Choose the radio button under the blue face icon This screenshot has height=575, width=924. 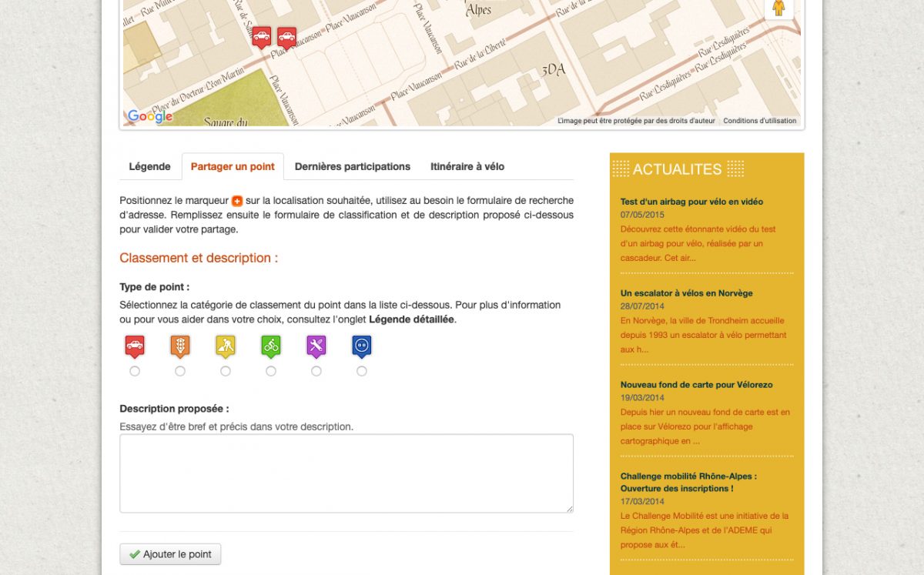pos(362,371)
